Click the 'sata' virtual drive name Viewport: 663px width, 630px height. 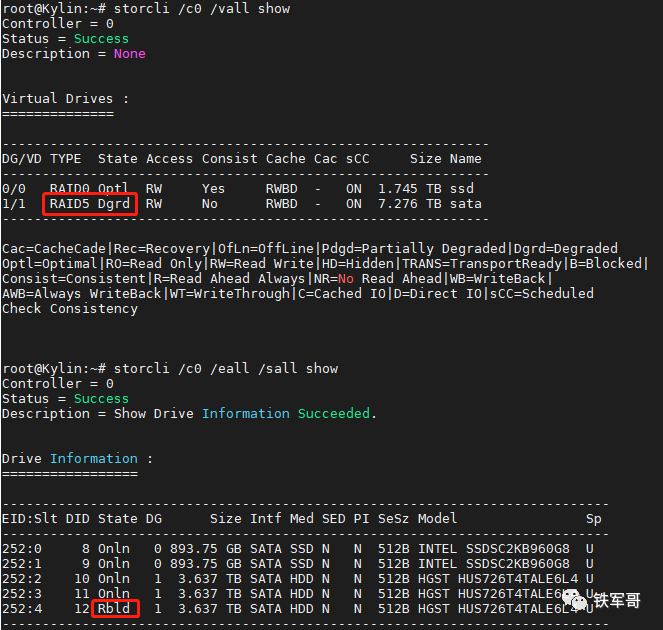pyautogui.click(x=466, y=204)
